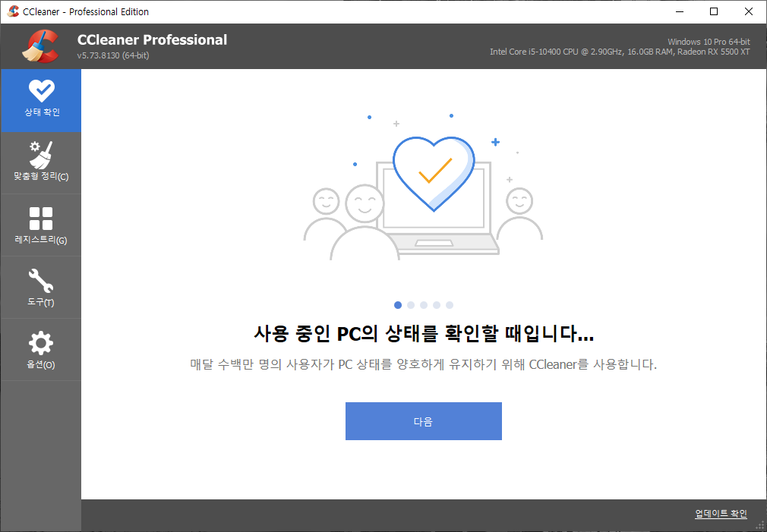
Task: Click the 업데이트 확인 link
Action: tap(721, 514)
